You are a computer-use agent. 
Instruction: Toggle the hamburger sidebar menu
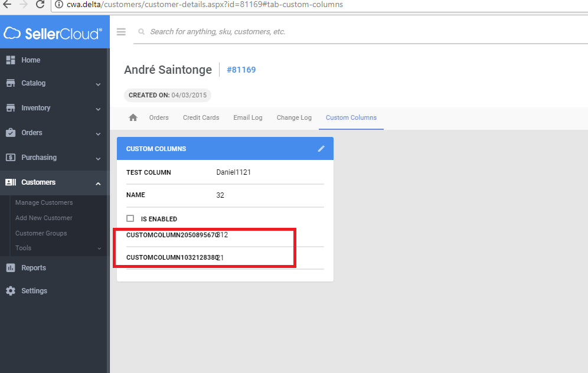point(121,32)
